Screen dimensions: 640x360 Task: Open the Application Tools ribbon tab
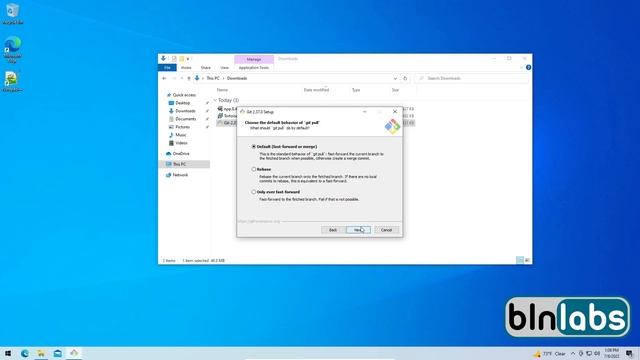coord(253,68)
